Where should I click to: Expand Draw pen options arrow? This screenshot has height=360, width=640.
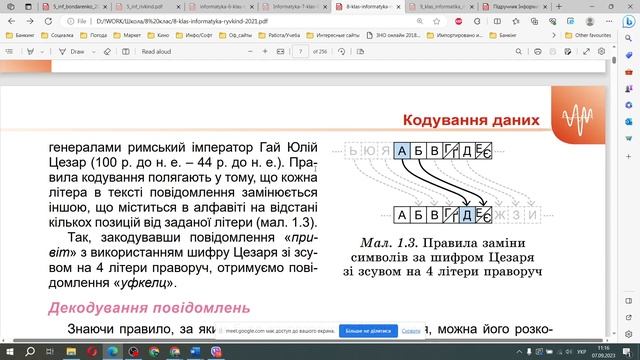tap(93, 52)
